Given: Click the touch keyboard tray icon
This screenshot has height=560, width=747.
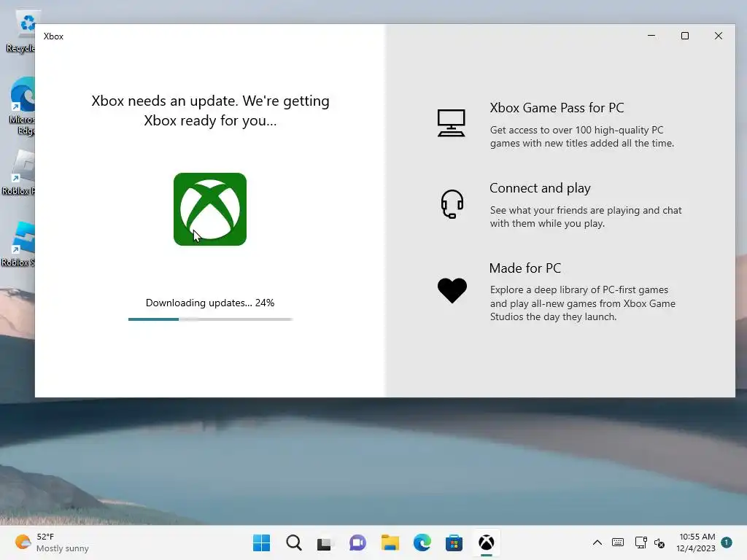Looking at the screenshot, I should point(618,542).
